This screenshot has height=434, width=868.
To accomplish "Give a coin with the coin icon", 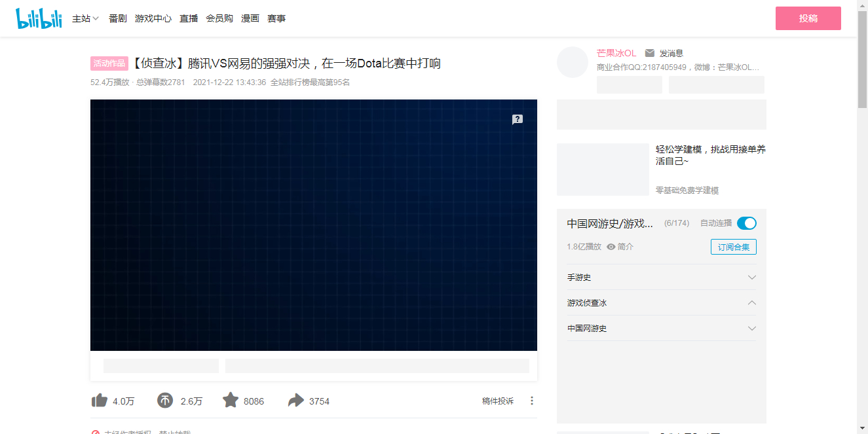I will [165, 401].
